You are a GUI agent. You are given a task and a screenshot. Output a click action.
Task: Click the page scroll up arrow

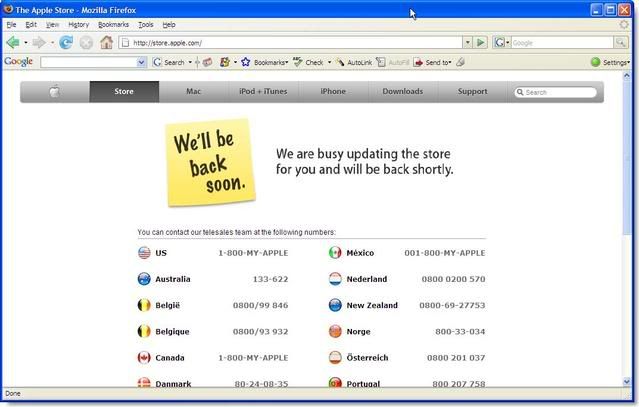(627, 76)
